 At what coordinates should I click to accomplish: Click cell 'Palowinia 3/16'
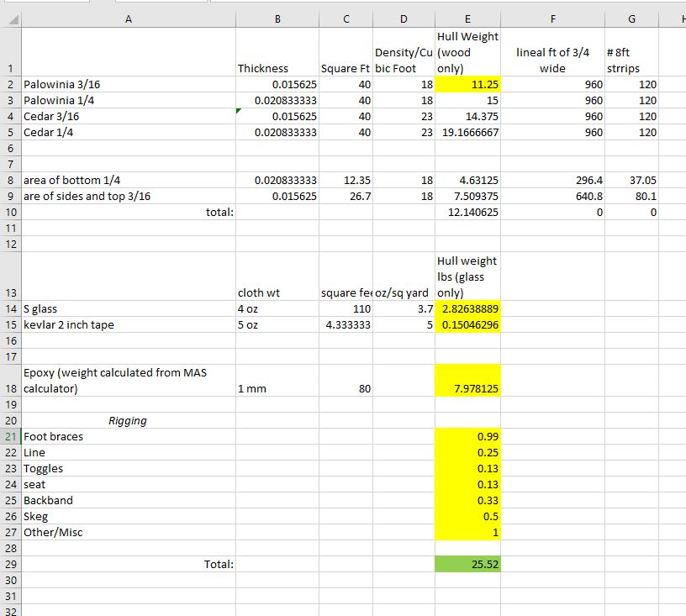[x=129, y=84]
